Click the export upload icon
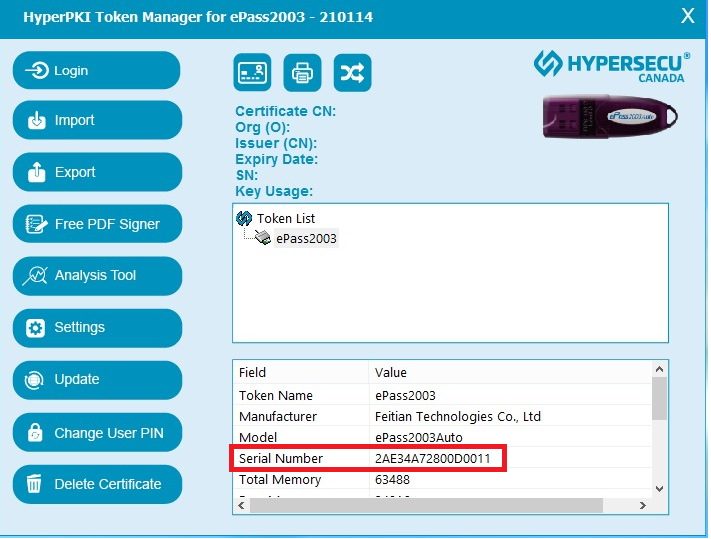 point(37,172)
